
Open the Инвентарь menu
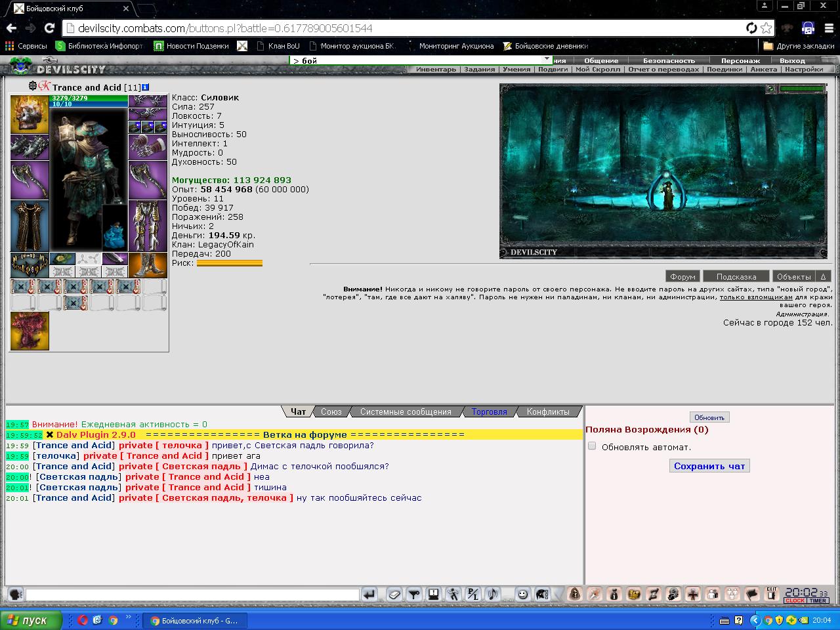436,69
